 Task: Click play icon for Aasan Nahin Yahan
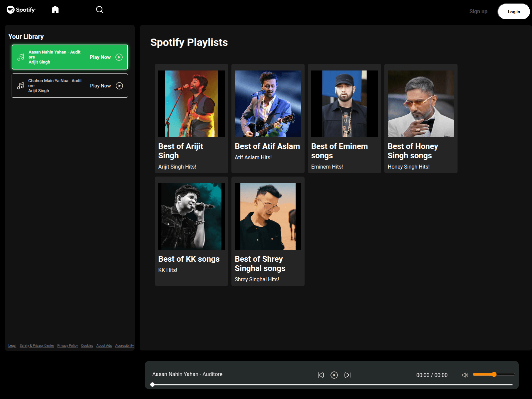coord(119,57)
